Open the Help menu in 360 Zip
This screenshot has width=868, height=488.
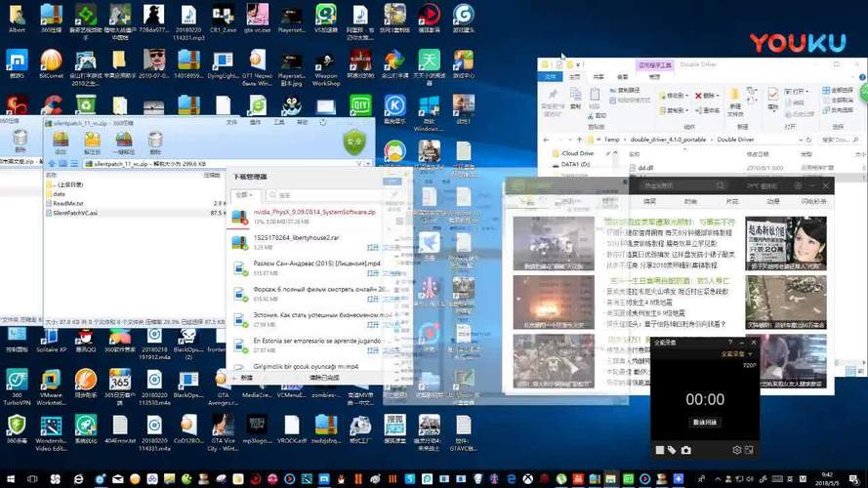pos(303,122)
